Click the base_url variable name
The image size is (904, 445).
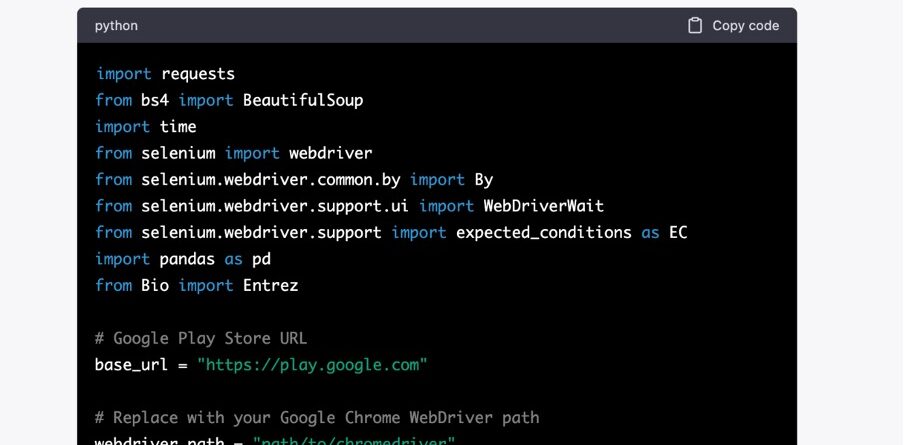tap(131, 365)
